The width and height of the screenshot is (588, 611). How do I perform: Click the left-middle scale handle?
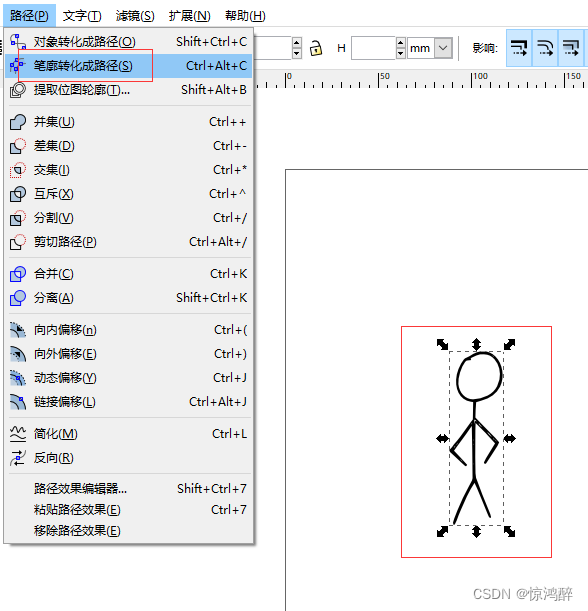pos(442,439)
